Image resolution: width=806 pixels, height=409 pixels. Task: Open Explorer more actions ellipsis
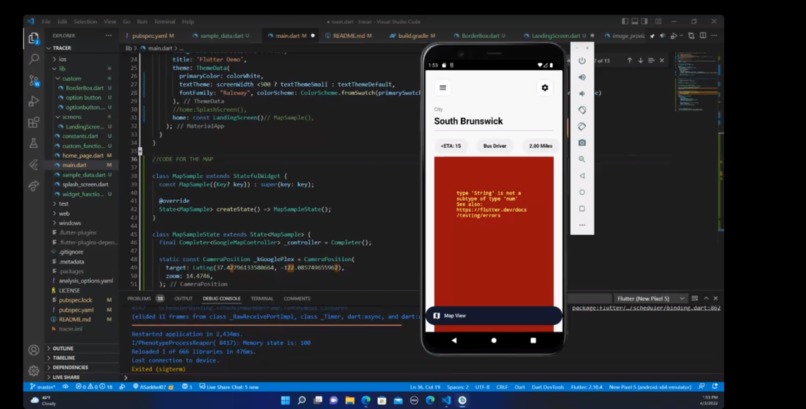108,35
